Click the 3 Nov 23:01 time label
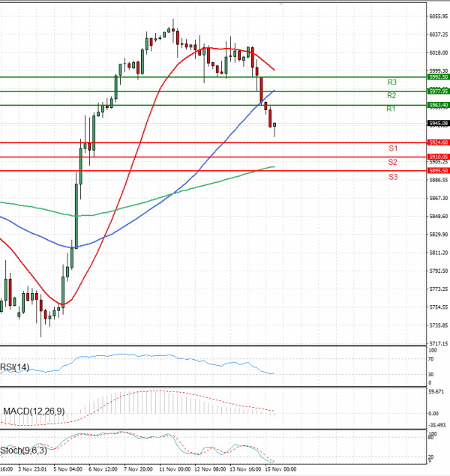450x476 pixels. click(x=32, y=469)
